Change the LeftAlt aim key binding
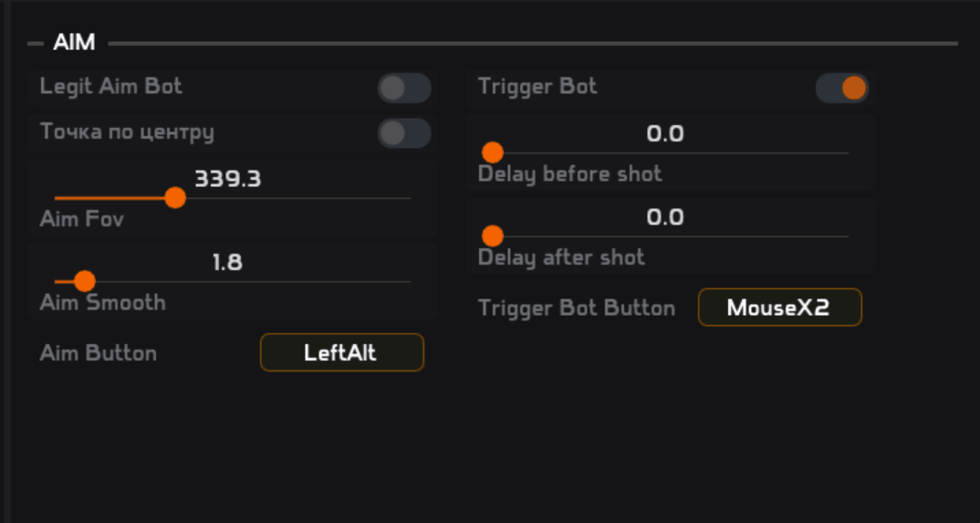This screenshot has width=980, height=523. click(341, 352)
